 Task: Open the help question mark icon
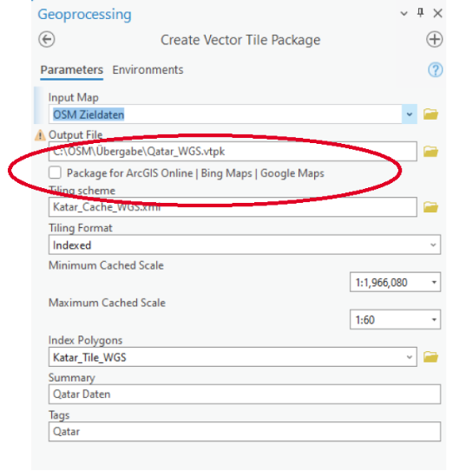click(435, 70)
